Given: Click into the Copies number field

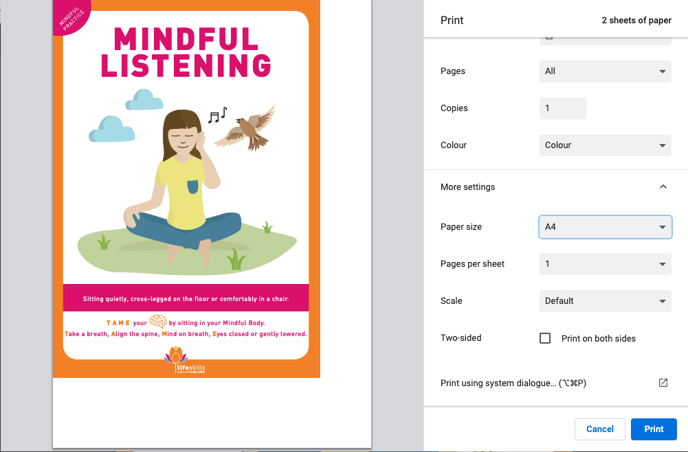Looking at the screenshot, I should [562, 108].
